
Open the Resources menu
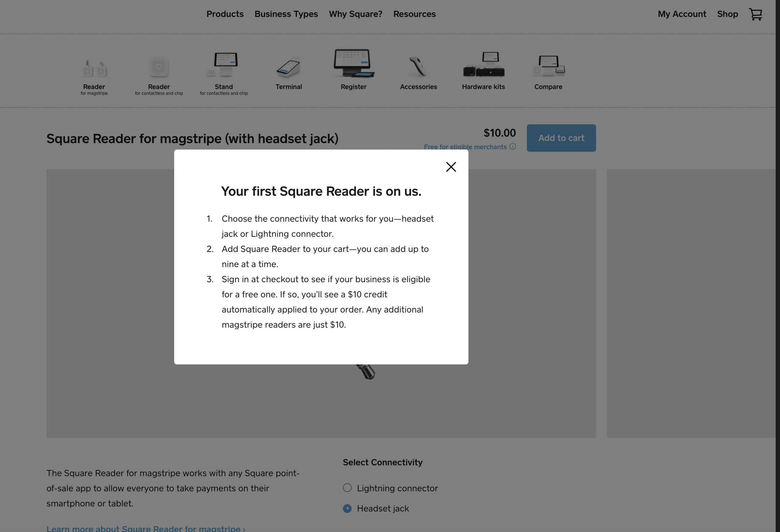tap(415, 14)
